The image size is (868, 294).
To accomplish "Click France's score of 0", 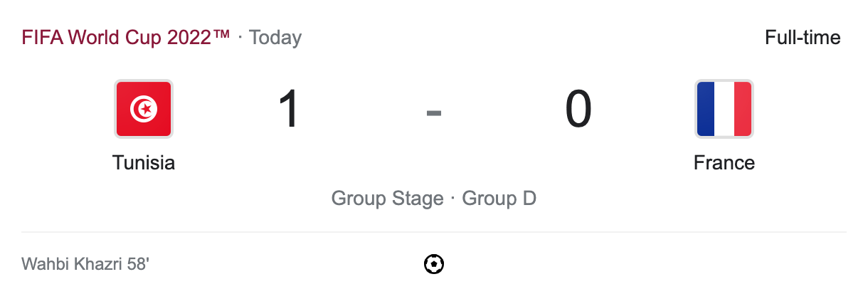I will pos(578,110).
